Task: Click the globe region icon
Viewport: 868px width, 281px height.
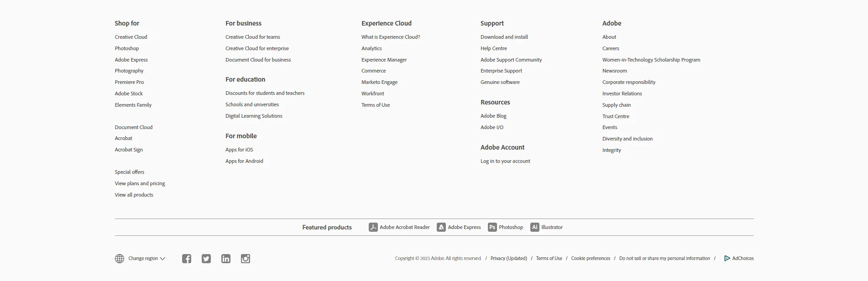Action: pyautogui.click(x=120, y=259)
